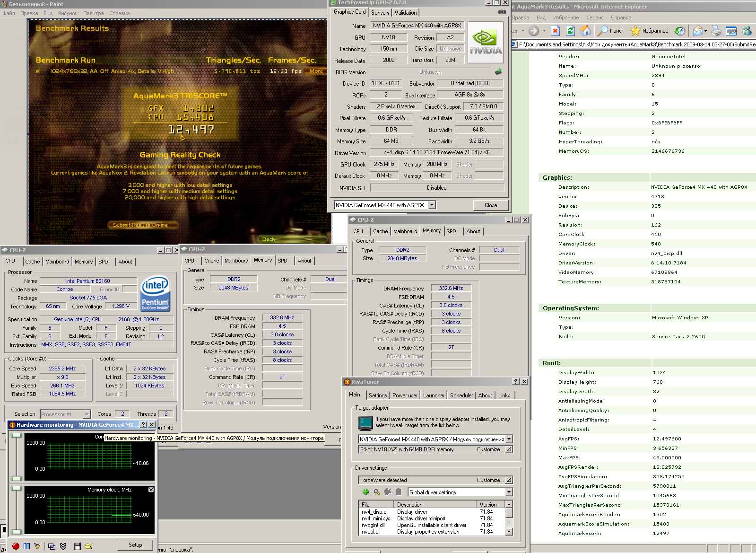This screenshot has height=553, width=756.
Task: Click the NVIDIA logo in GPU-Z
Action: pyautogui.click(x=486, y=42)
